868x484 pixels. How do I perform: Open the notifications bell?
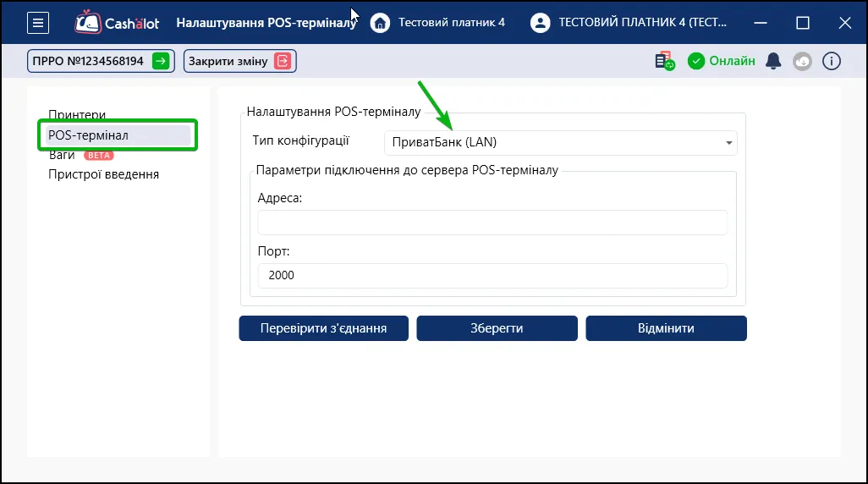click(773, 61)
